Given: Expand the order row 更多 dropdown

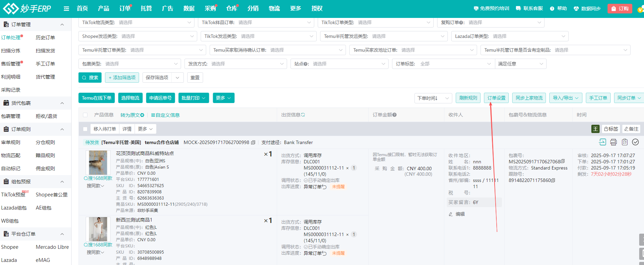Looking at the screenshot, I should (145, 129).
